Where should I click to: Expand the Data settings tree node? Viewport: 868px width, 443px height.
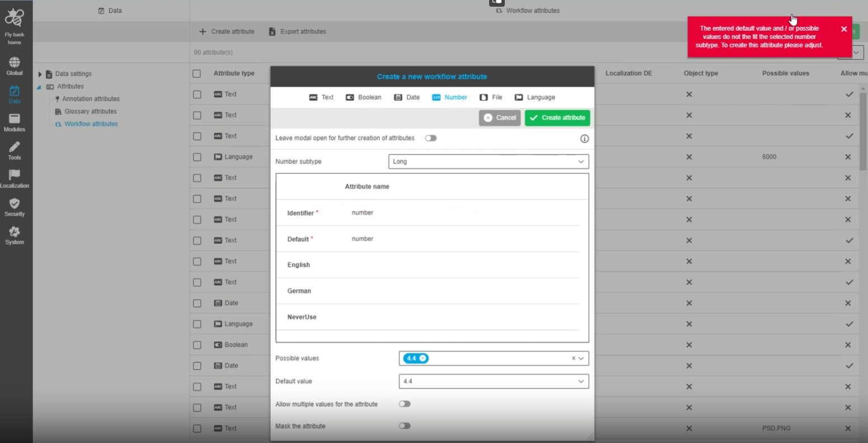(x=40, y=74)
